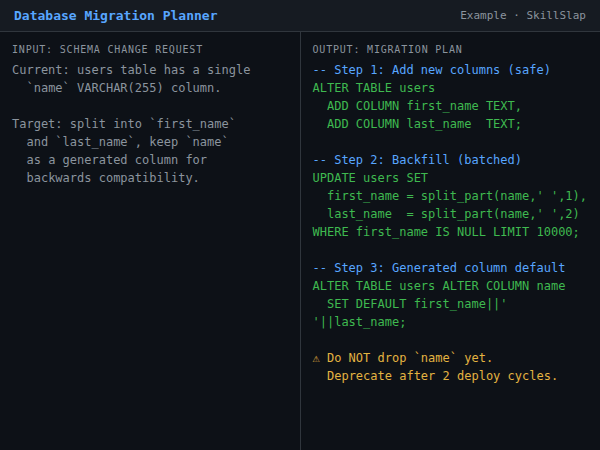
Task: Click the ADD COLUMN last_name TEXT line
Action: tap(424, 124)
